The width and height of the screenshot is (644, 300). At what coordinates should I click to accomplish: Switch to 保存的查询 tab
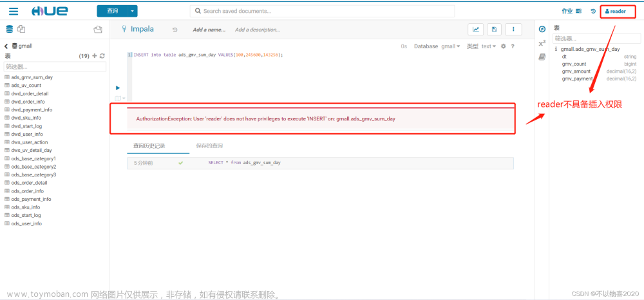click(x=209, y=145)
